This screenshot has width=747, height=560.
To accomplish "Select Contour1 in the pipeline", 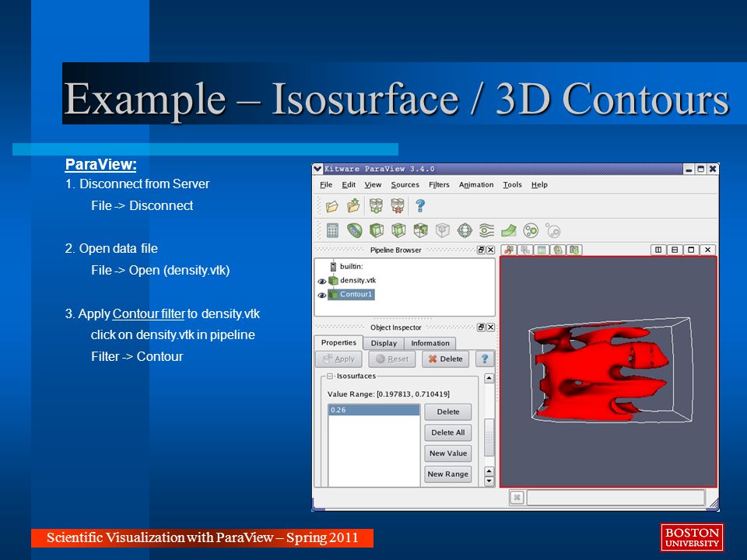I will click(x=351, y=295).
